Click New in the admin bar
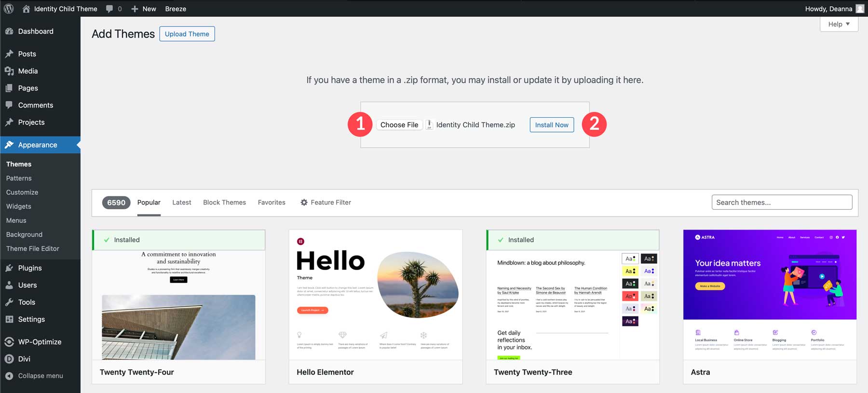The width and height of the screenshot is (868, 393). (x=149, y=9)
